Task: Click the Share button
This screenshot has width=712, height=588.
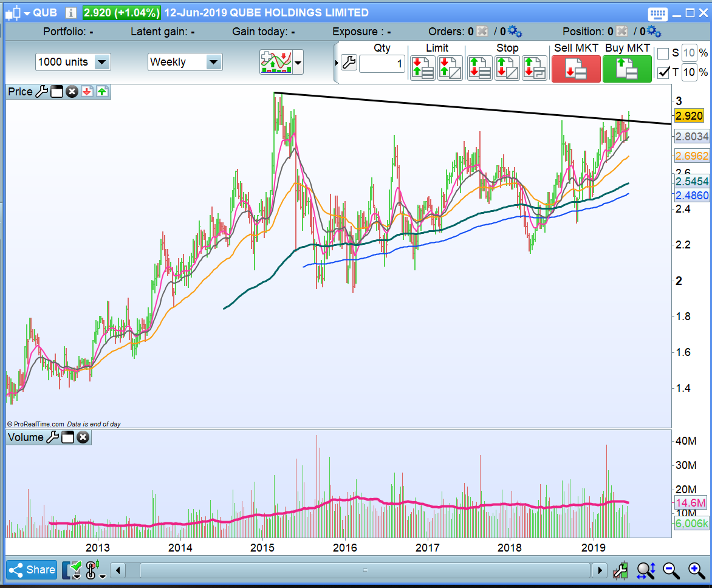Action: point(32,570)
